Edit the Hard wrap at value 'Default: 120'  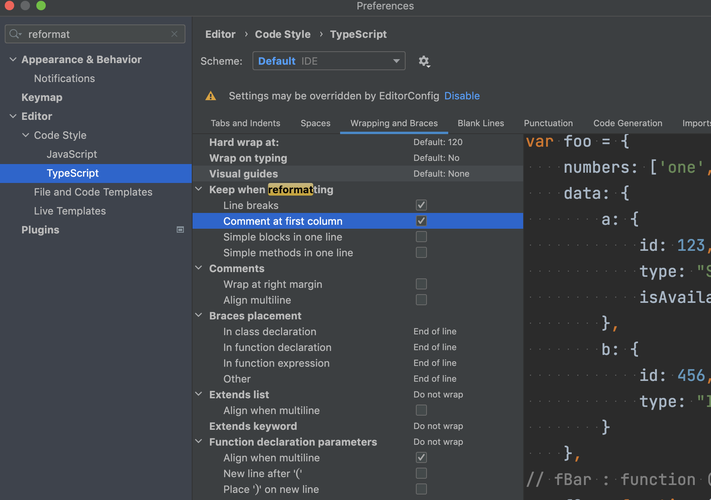pos(438,142)
